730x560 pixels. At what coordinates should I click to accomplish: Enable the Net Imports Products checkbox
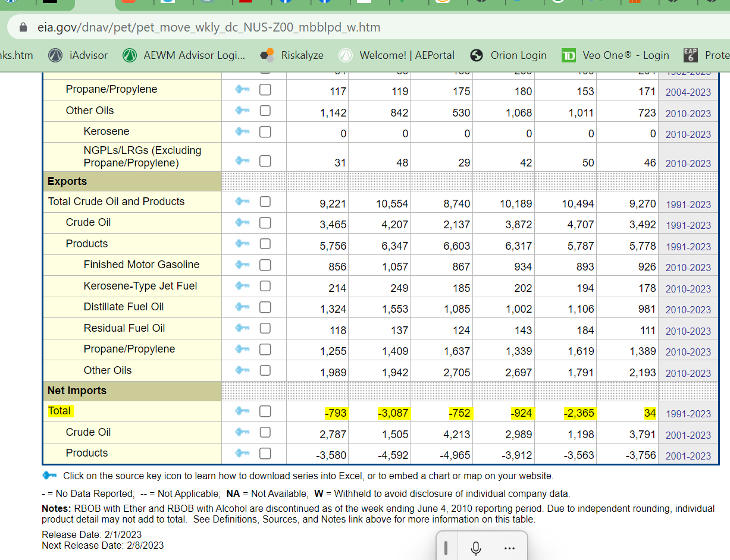point(265,454)
